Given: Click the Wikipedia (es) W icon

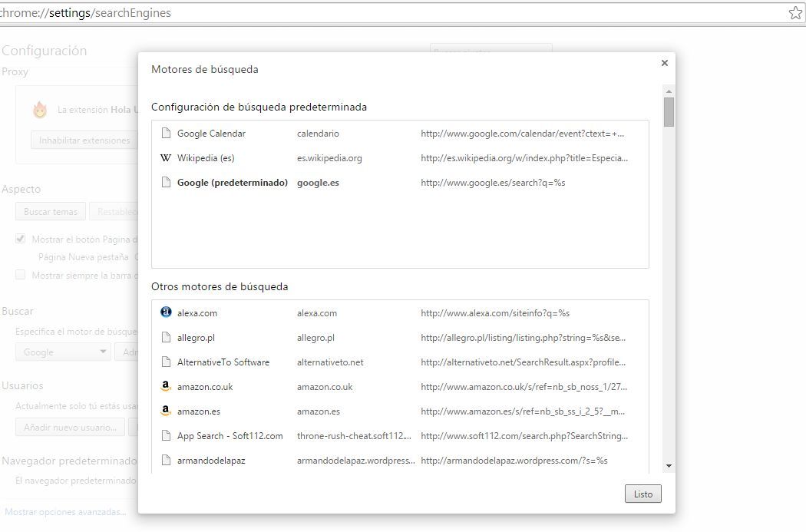Looking at the screenshot, I should (166, 158).
